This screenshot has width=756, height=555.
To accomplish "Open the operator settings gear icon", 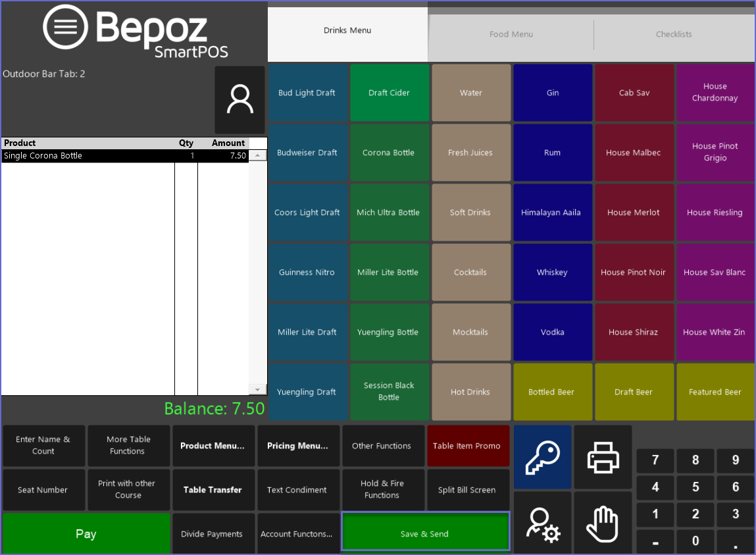I will [x=542, y=524].
